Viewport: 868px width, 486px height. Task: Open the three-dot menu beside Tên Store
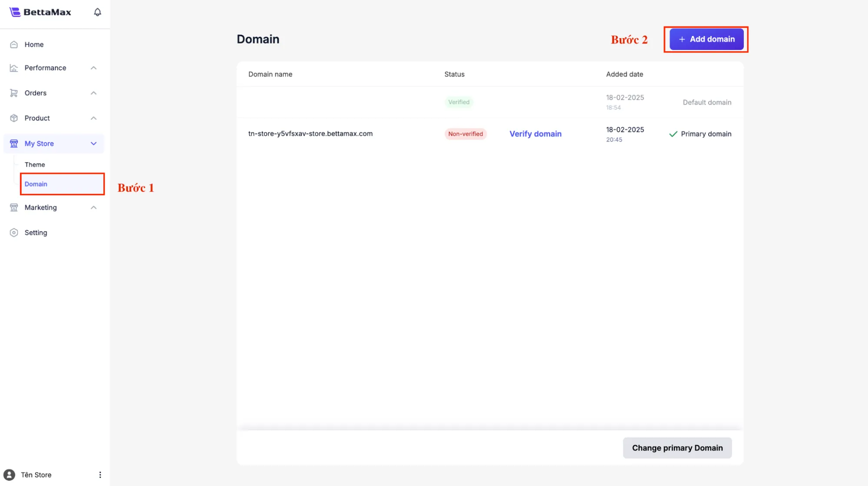pos(100,475)
